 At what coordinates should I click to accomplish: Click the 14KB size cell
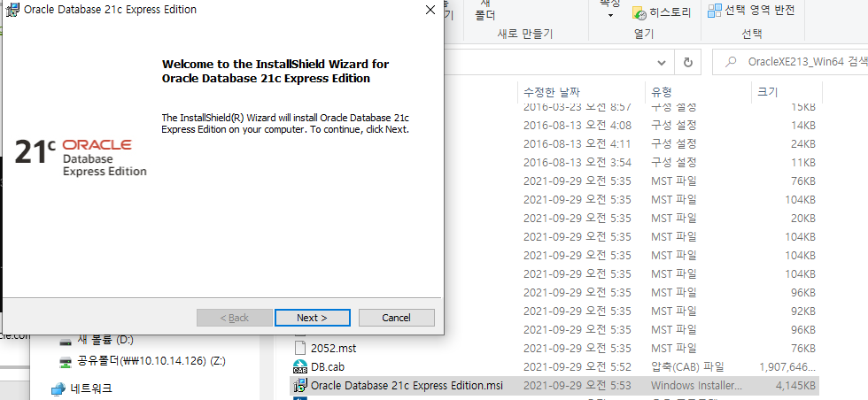(803, 126)
